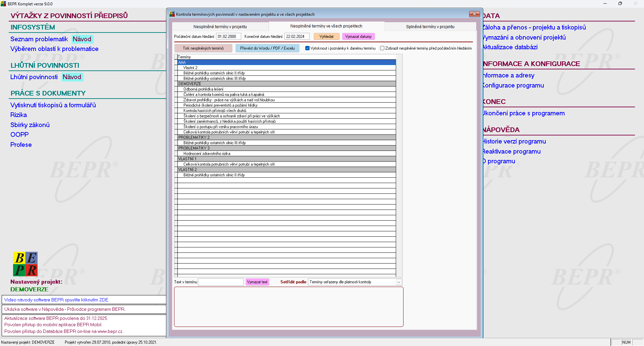Click the Vymazat datumy button
The image size is (644, 346).
tap(358, 37)
